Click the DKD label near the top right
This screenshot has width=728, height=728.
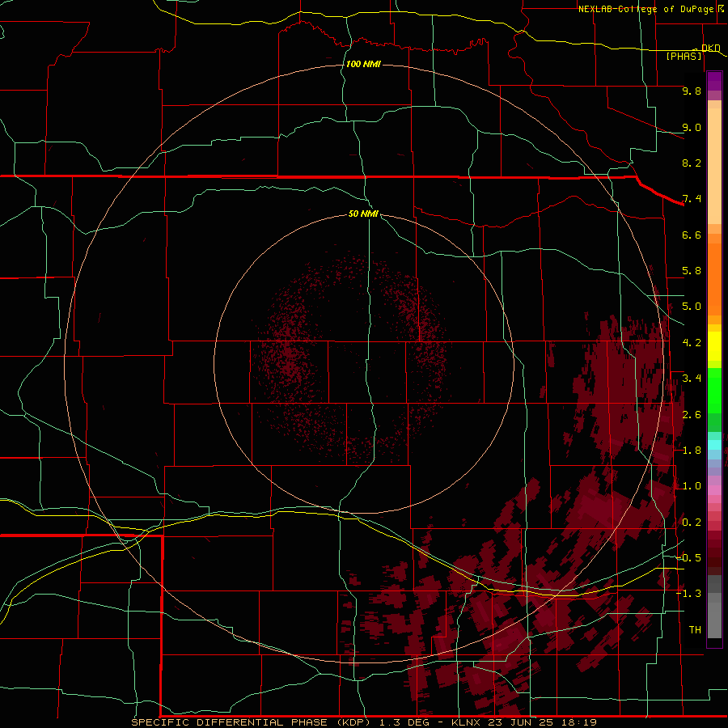click(x=710, y=48)
